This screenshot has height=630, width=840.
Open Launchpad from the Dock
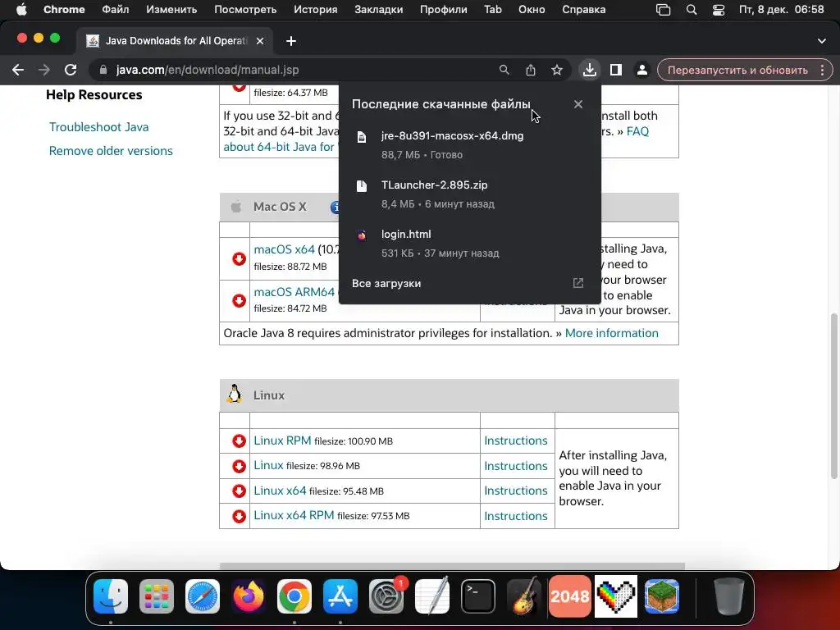tap(157, 596)
